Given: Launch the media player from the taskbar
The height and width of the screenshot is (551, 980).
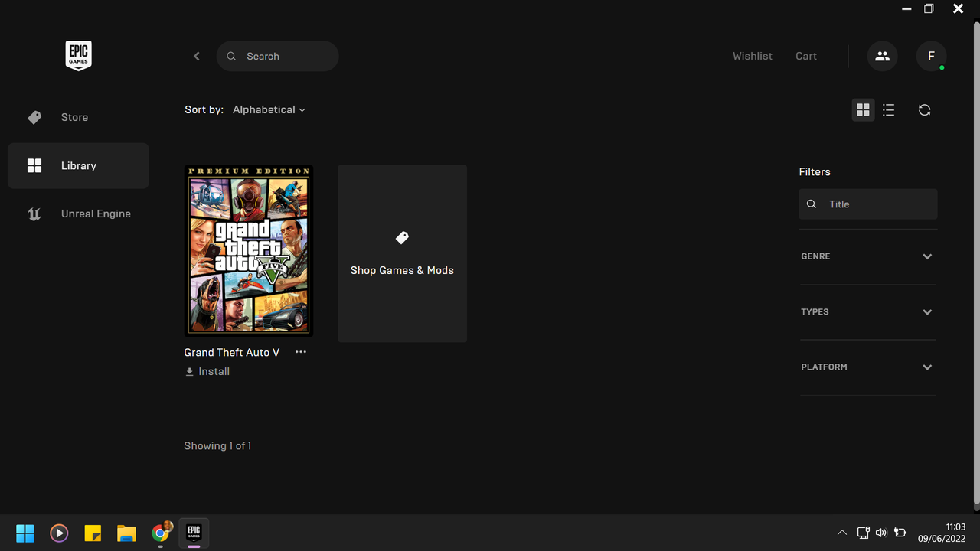Looking at the screenshot, I should click(59, 533).
